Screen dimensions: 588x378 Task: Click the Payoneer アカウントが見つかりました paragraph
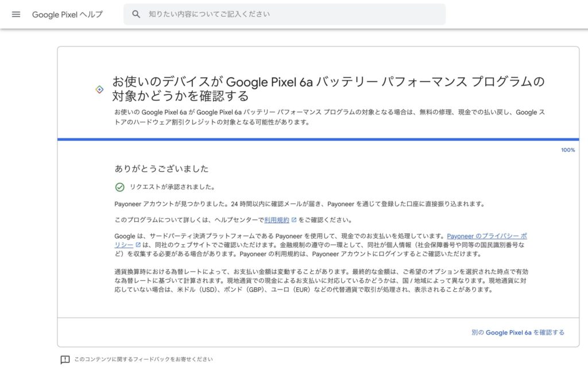coord(300,204)
